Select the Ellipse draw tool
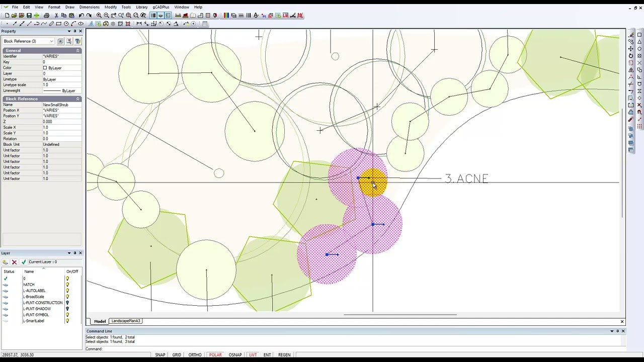Viewport: 644px width, 362px height. pos(80,24)
